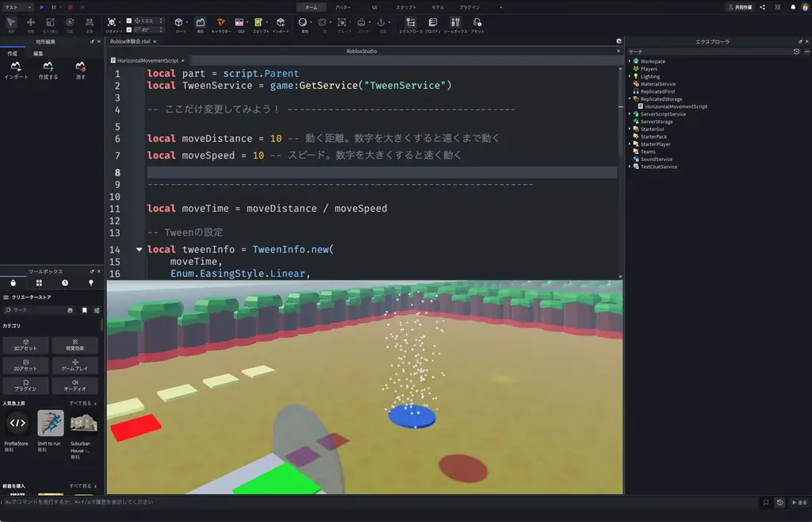Select the 視覚効果 category button
Image resolution: width=812 pixels, height=522 pixels.
[75, 345]
